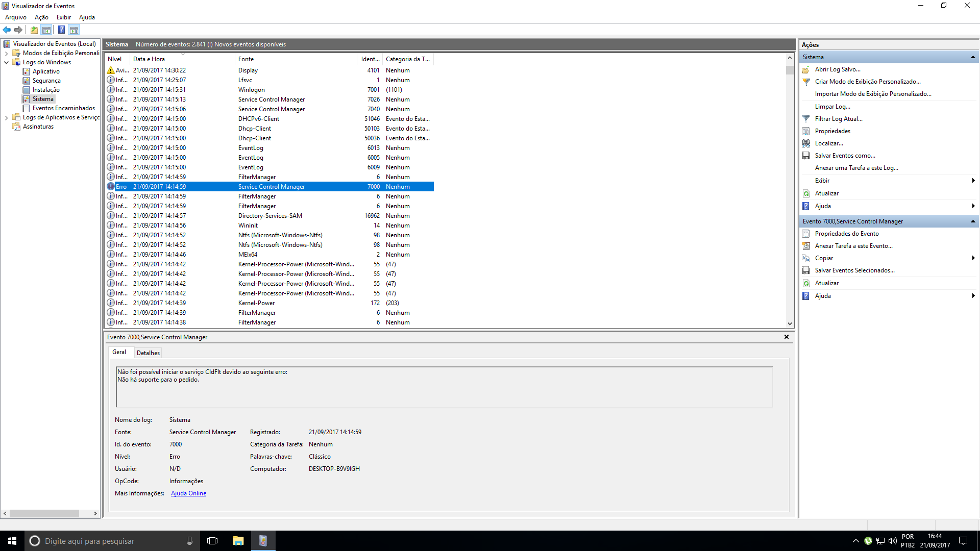Click the Back arrow toolbar icon

coord(7,30)
